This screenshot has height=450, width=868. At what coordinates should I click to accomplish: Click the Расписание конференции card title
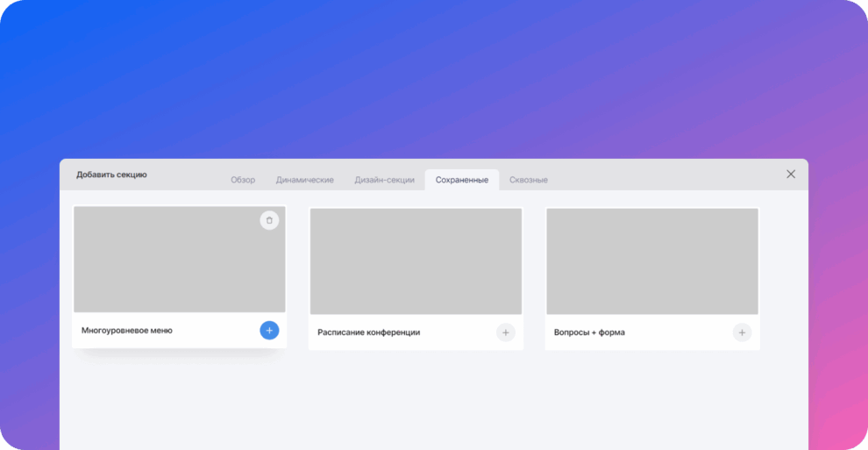(x=368, y=332)
